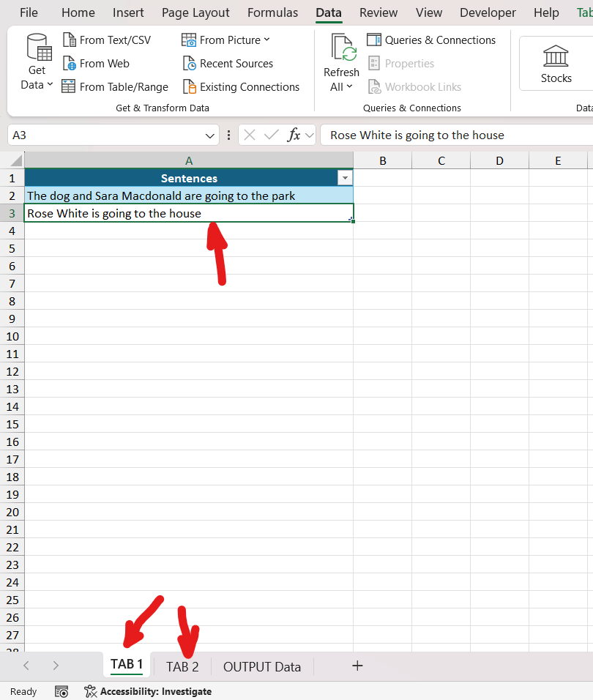
Task: Open the Review ribbon tab
Action: pyautogui.click(x=378, y=12)
